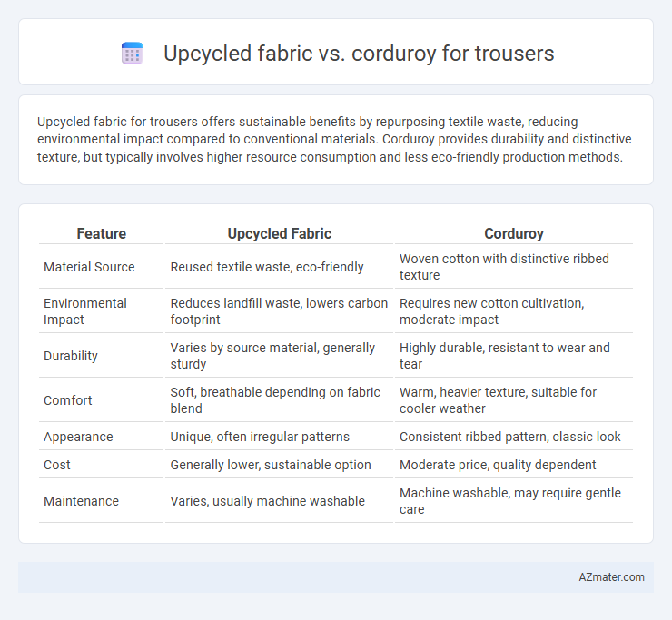Select the 'Upcycled fabric vs. corduroy for trousers' heading
The height and width of the screenshot is (620, 672).
coord(359,54)
